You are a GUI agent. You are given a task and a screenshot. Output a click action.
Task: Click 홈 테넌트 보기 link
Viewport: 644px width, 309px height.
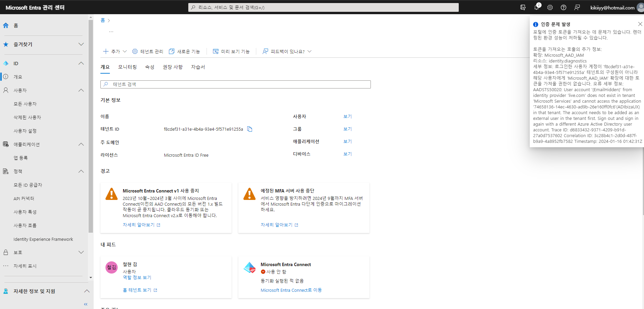tap(140, 290)
